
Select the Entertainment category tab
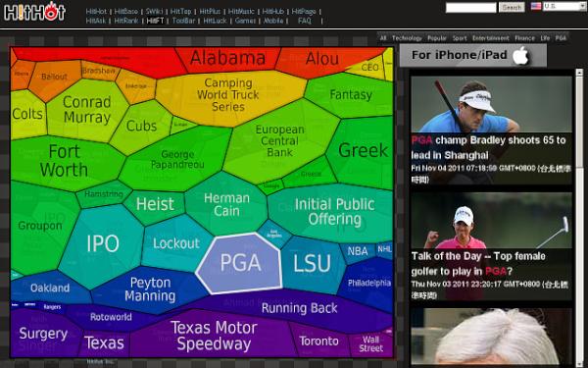[491, 38]
